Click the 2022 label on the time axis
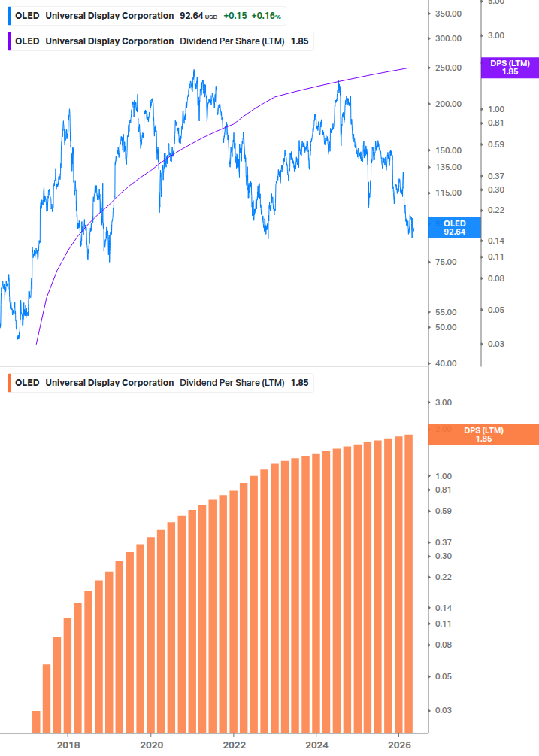Viewport: 539px width, 756px height. (234, 745)
